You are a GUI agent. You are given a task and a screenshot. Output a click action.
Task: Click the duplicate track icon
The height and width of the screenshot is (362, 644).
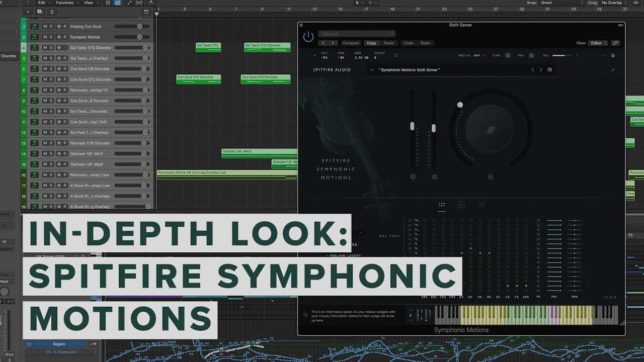pyautogui.click(x=40, y=12)
